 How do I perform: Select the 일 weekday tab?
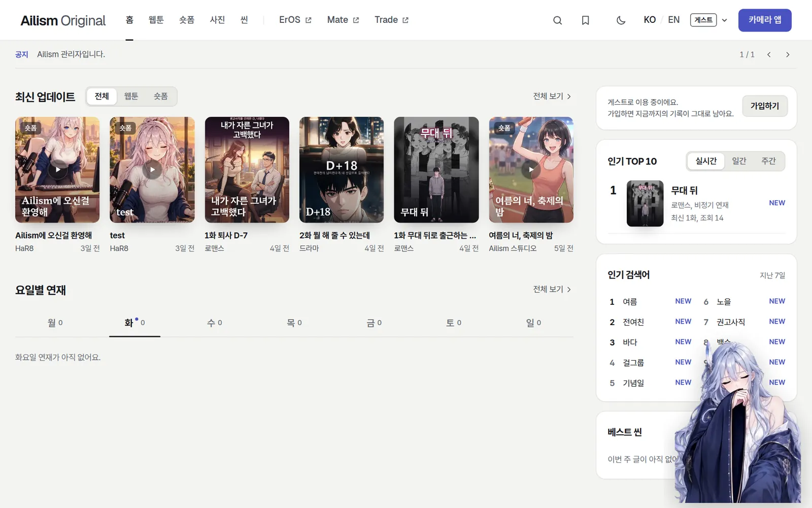point(533,323)
